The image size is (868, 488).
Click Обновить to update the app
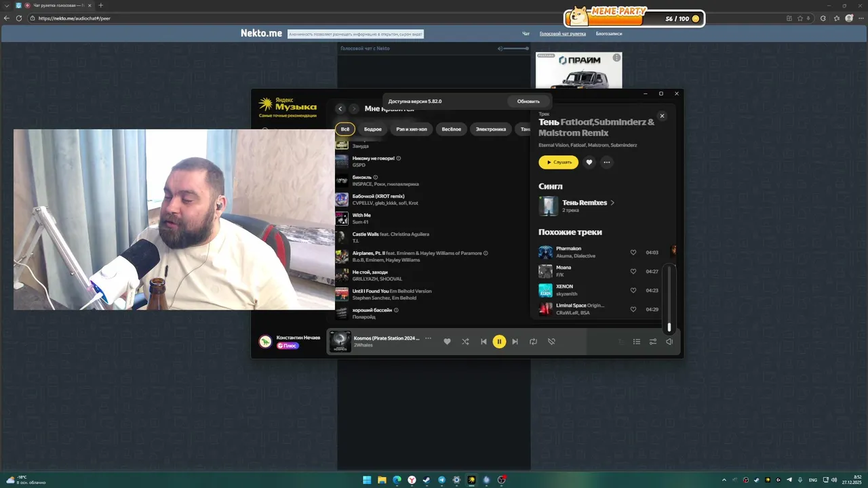tap(528, 101)
